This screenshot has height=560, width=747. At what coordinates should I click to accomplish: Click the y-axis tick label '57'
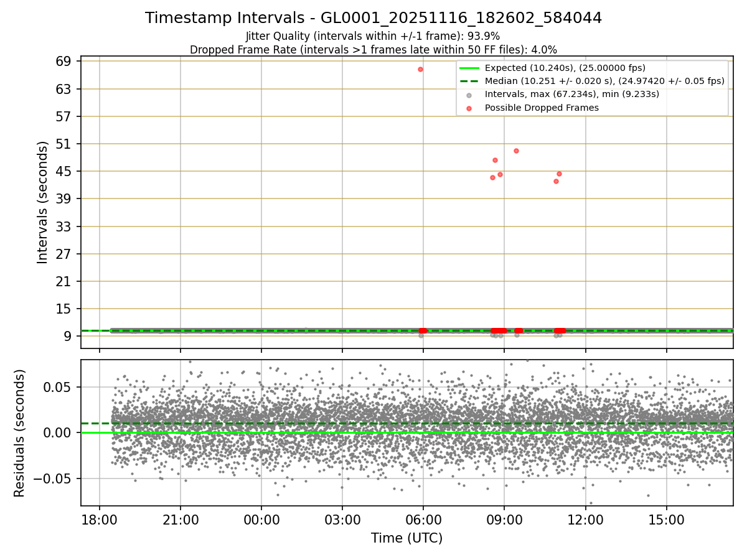(x=65, y=116)
